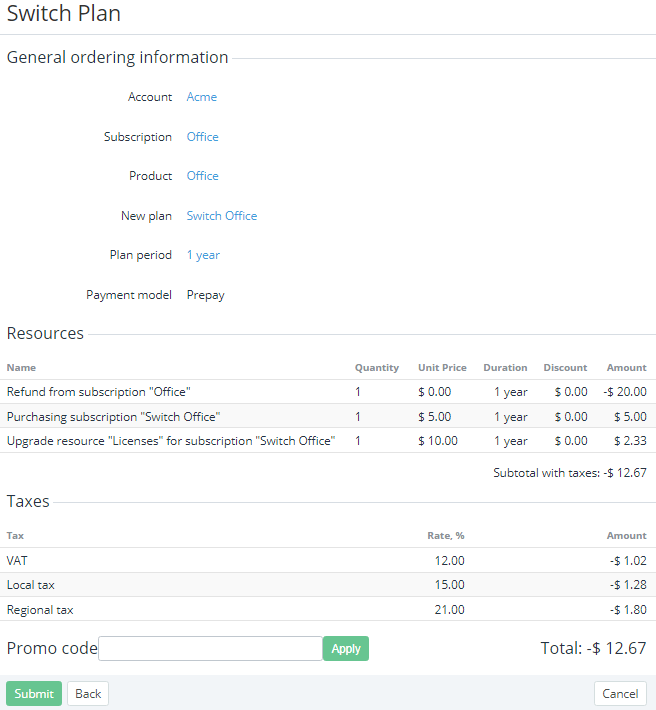Click the Discount column header
Image resolution: width=656 pixels, height=710 pixels.
coord(565,368)
